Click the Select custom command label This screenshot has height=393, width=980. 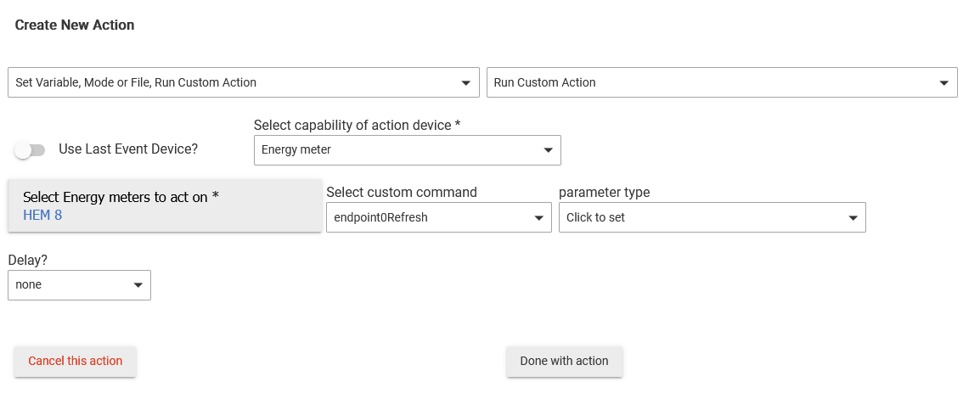click(x=402, y=193)
